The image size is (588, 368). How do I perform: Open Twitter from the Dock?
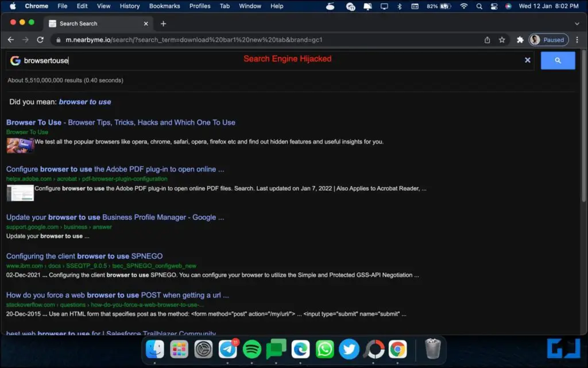(349, 349)
